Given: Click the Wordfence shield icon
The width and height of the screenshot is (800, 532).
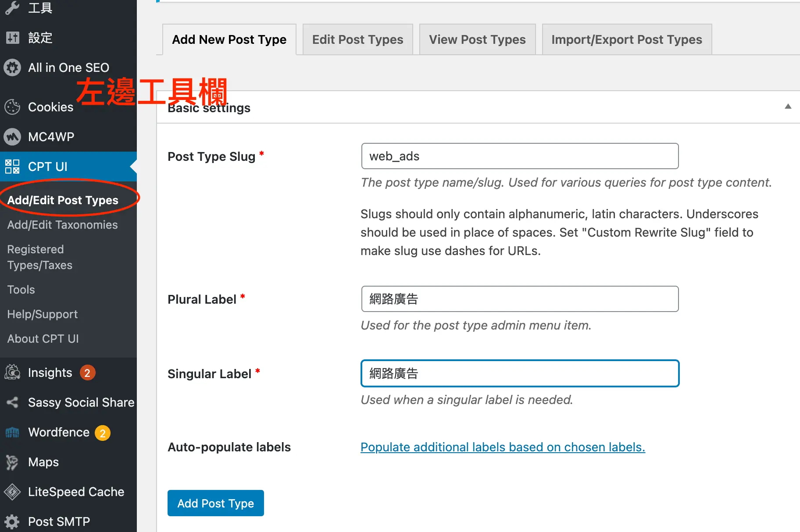Looking at the screenshot, I should (x=12, y=433).
